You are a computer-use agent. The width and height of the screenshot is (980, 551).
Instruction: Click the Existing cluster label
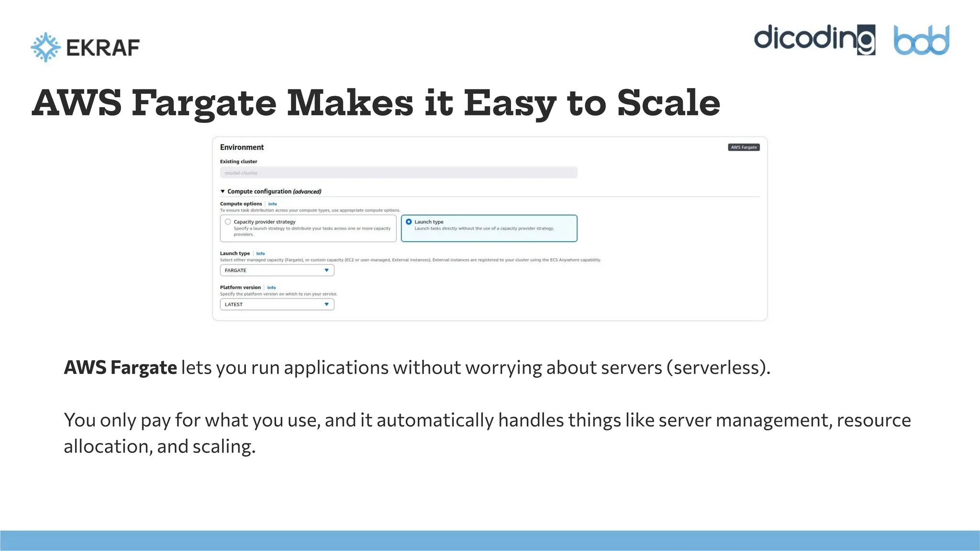pos(239,162)
